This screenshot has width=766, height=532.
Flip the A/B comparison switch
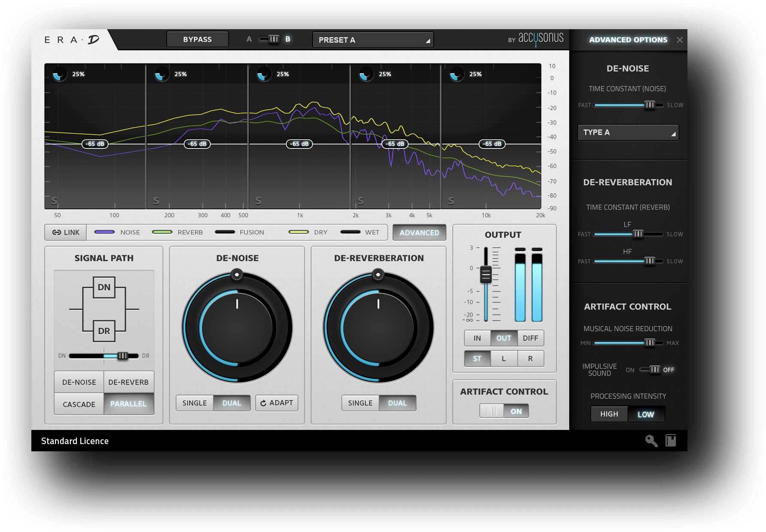[269, 39]
